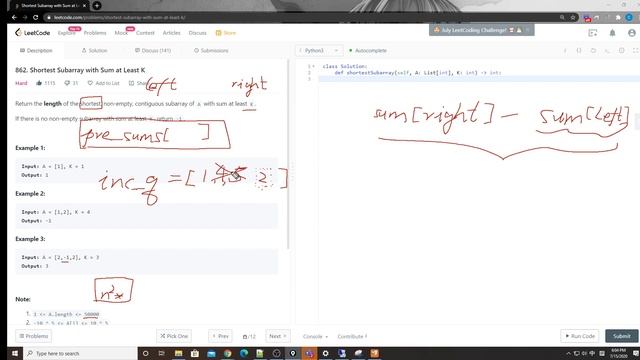The image size is (640, 360).
Task: Click the Run Code button
Action: 580,336
